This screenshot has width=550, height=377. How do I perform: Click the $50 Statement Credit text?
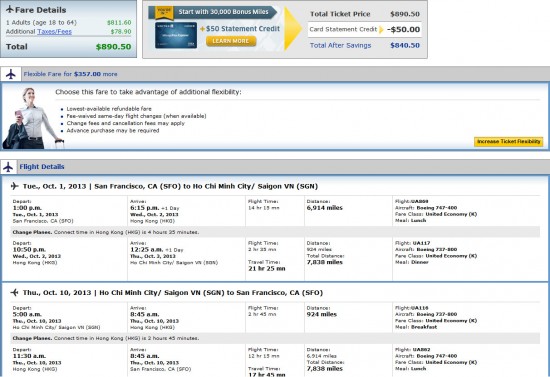pyautogui.click(x=243, y=29)
